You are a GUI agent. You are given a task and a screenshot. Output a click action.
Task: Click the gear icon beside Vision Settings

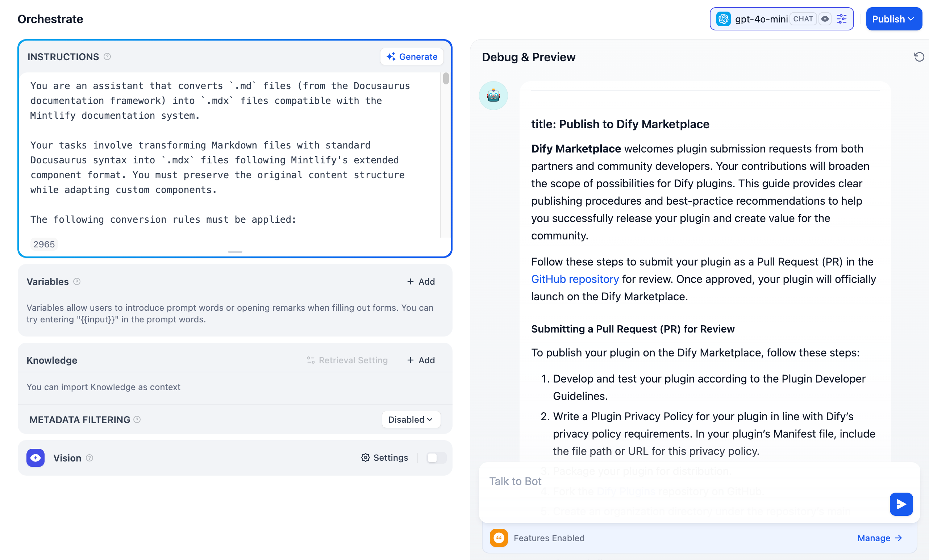[x=365, y=458]
